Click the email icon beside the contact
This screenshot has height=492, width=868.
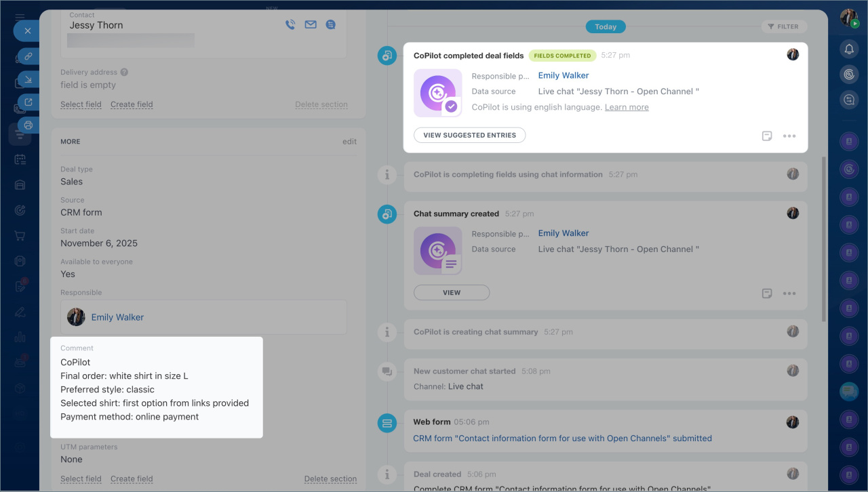(x=311, y=25)
